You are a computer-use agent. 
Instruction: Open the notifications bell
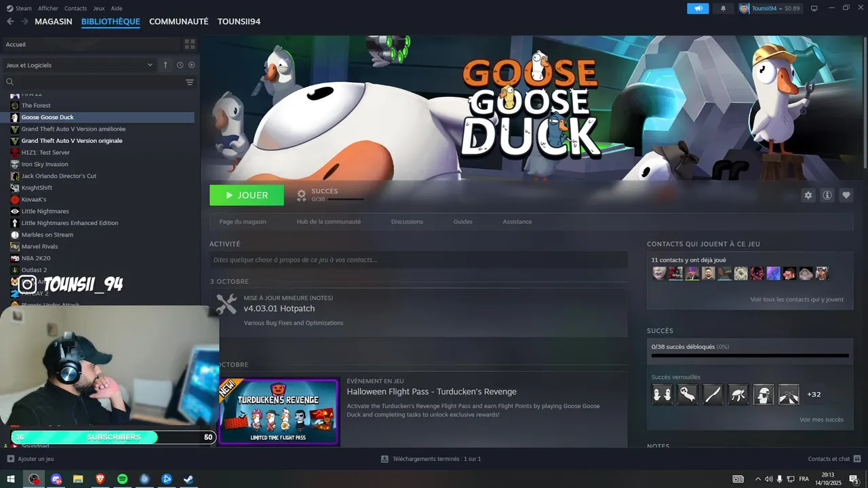coord(723,8)
